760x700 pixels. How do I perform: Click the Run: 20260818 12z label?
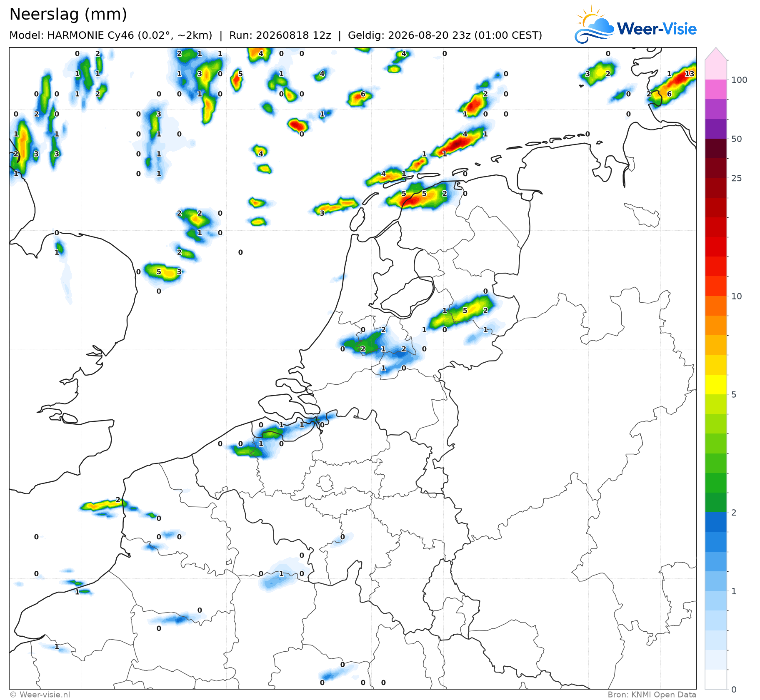click(x=280, y=35)
